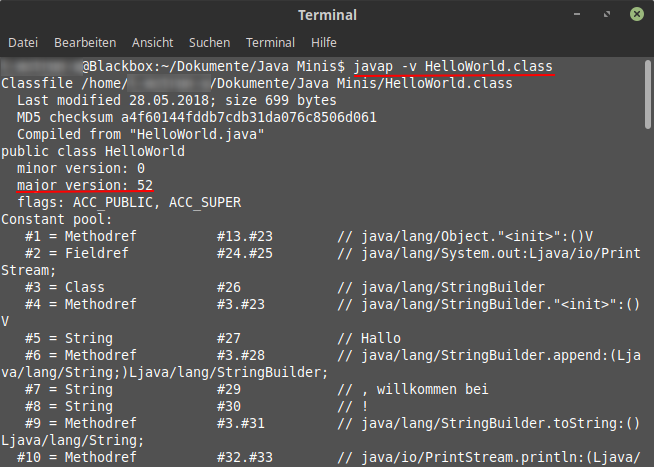Click the javap -v HelloWorld.class command

(x=453, y=66)
